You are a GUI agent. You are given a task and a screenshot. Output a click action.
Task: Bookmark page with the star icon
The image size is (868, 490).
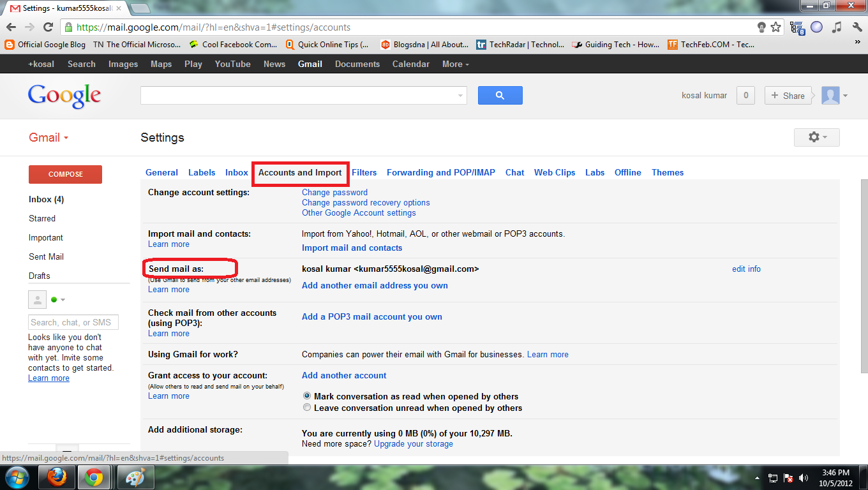point(775,27)
